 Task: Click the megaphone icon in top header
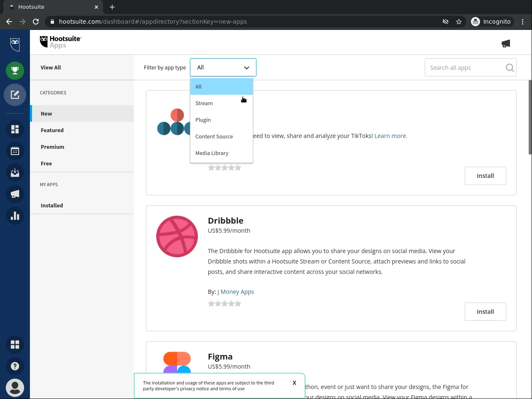tap(506, 44)
